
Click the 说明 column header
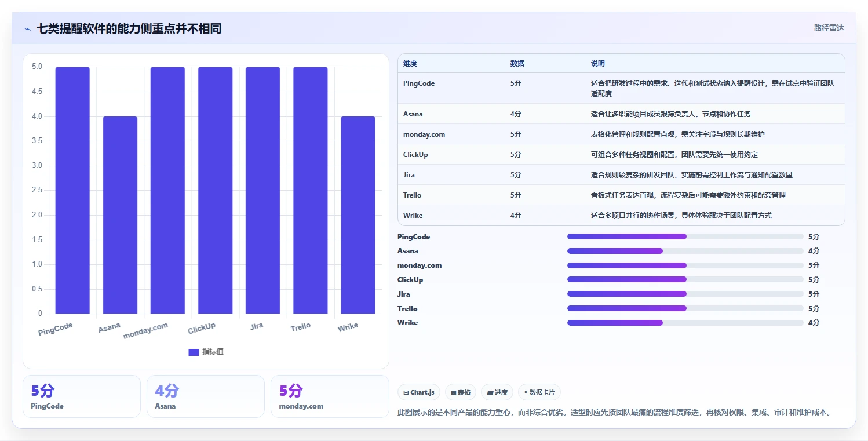[x=598, y=64]
